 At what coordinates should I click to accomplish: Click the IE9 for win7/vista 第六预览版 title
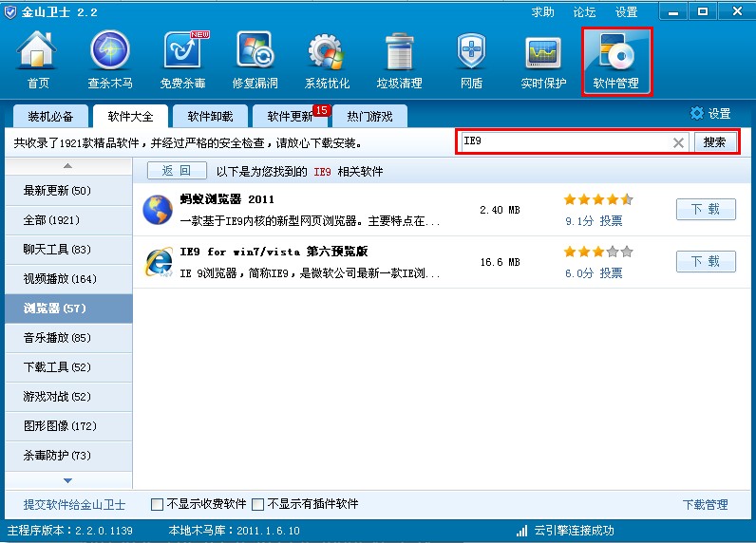[x=274, y=251]
